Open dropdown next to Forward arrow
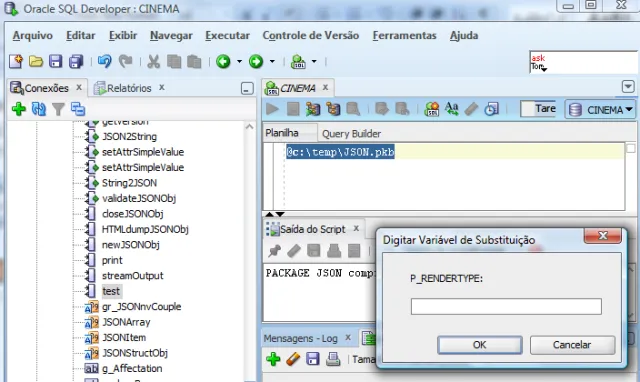 [272, 62]
